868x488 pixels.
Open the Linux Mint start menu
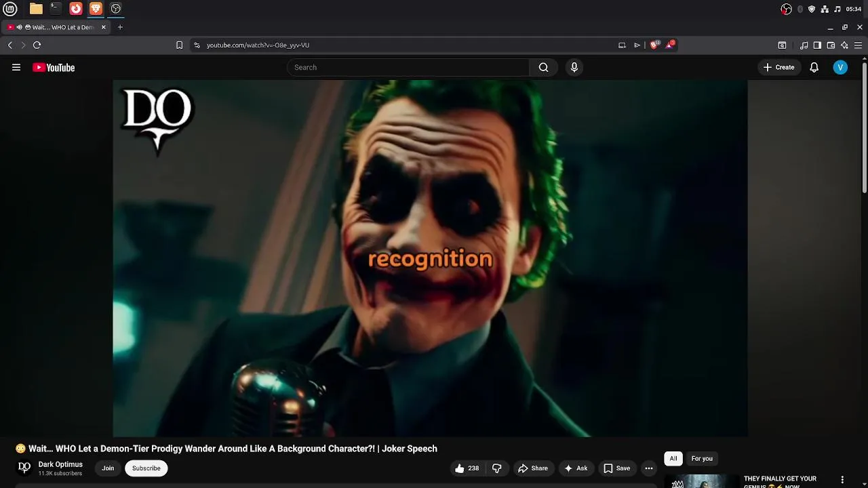[x=11, y=9]
